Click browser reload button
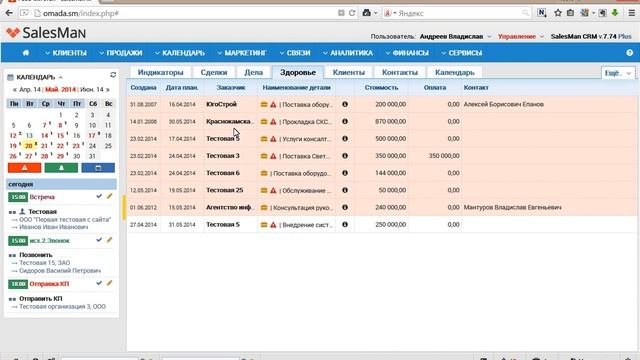This screenshot has height=360, width=640. [352, 13]
